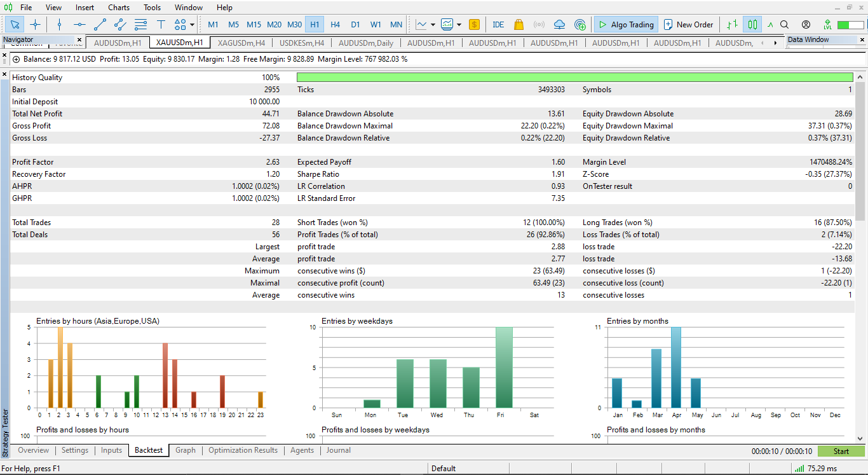Toggle Algo Trading on or off

click(x=625, y=24)
